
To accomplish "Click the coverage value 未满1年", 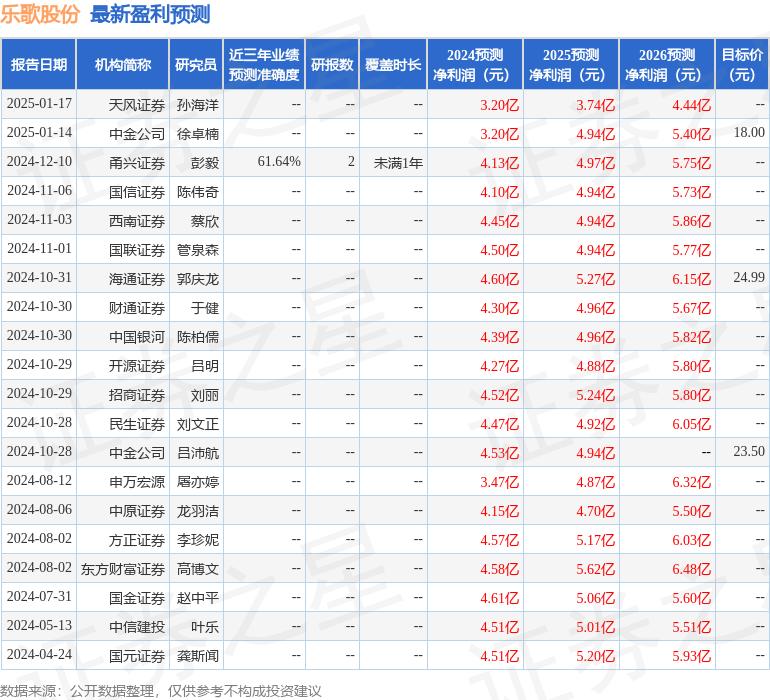I will pyautogui.click(x=398, y=163).
